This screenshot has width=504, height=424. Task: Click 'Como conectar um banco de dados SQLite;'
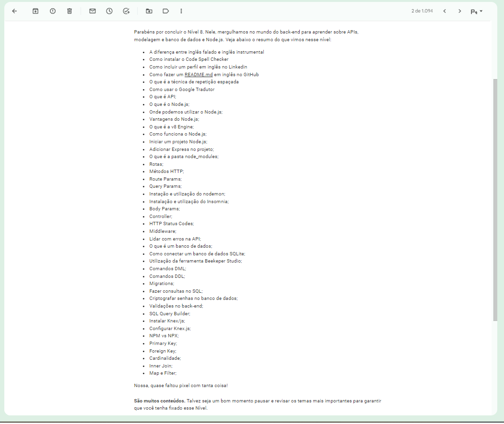pos(197,254)
